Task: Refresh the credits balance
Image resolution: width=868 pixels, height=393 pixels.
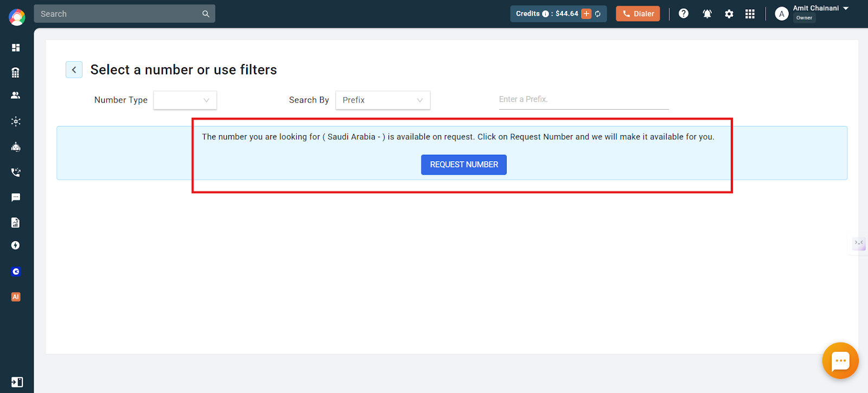Action: point(598,14)
